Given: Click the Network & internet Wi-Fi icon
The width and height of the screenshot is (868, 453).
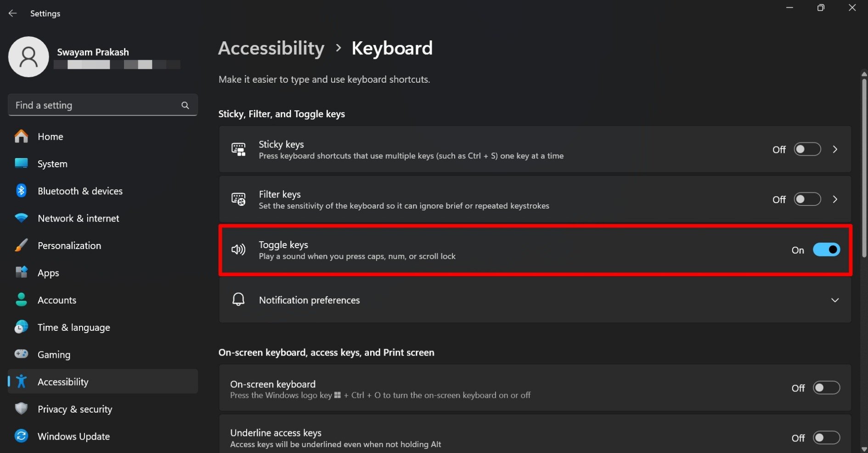Looking at the screenshot, I should coord(21,218).
